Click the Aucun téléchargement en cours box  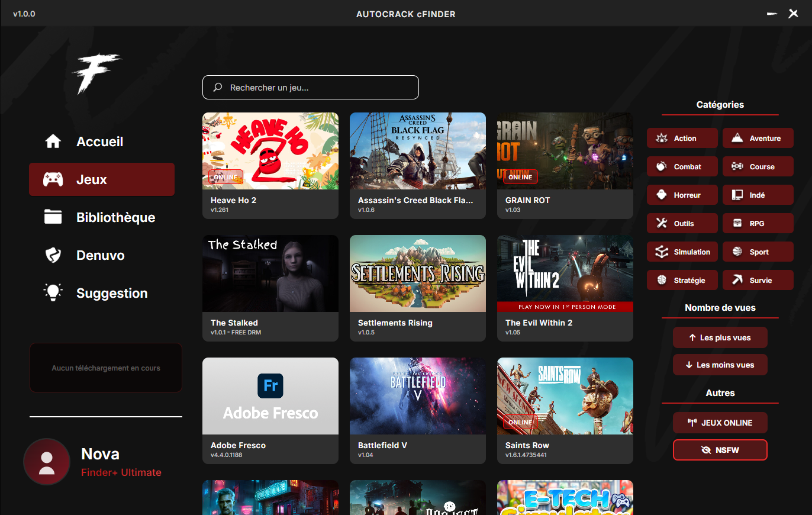click(x=106, y=368)
